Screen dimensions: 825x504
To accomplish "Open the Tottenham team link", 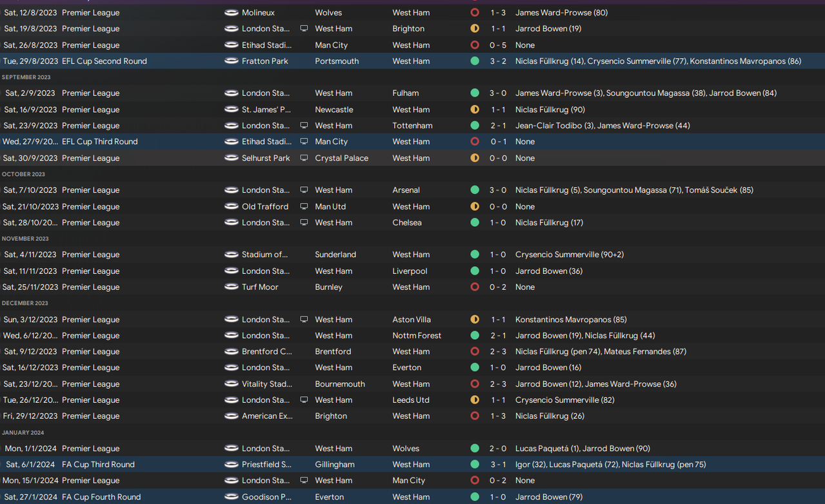I will click(412, 126).
